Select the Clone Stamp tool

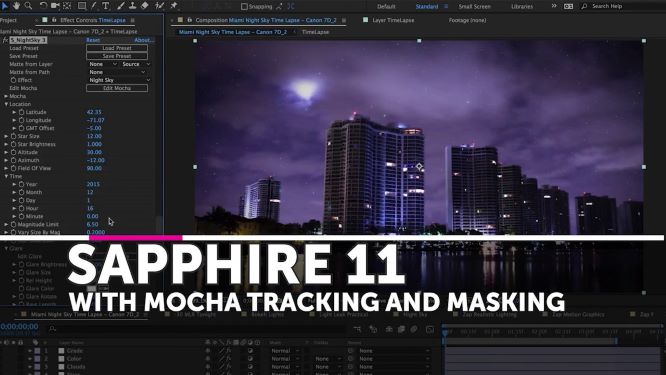click(133, 6)
